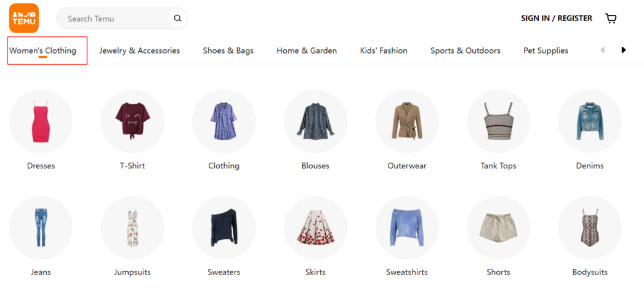Open the Bodysuits category icon
Image resolution: width=644 pixels, height=304 pixels.
(590, 228)
